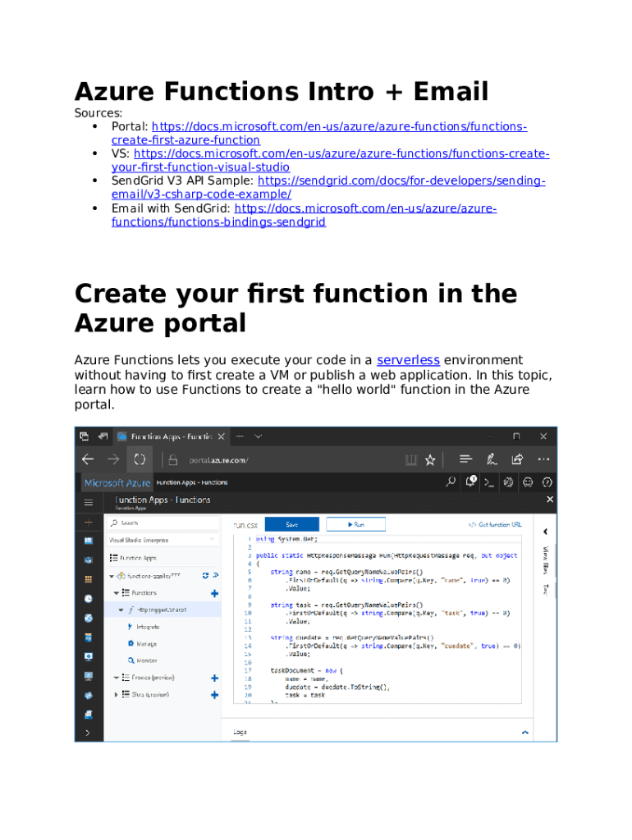The image size is (632, 840).
Task: Open the serverless hyperlink in the paragraph
Action: pyautogui.click(x=408, y=360)
